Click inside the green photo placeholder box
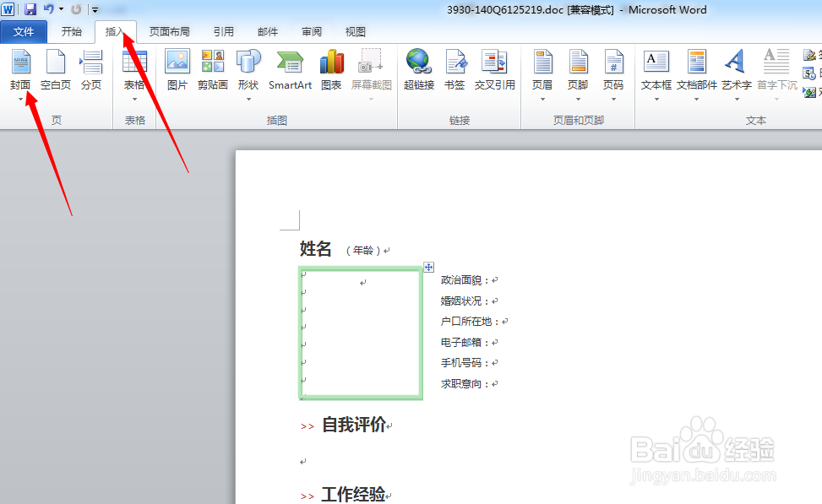 [x=362, y=333]
